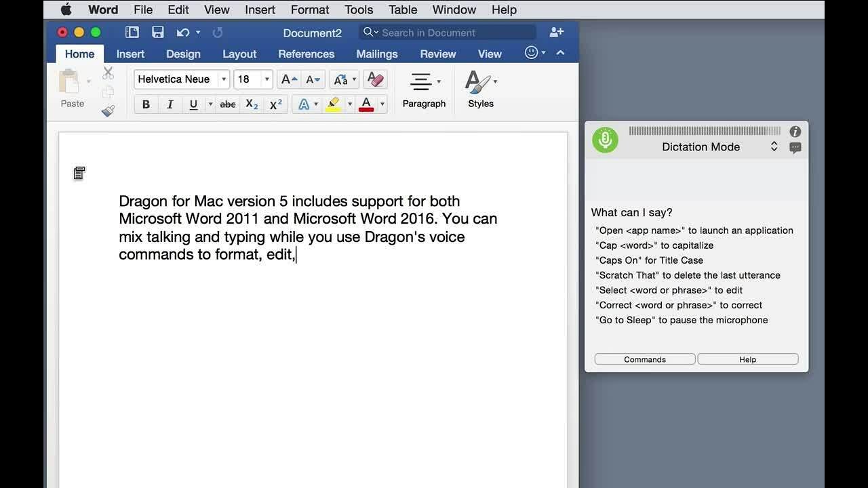Click the Dragon info icon
The height and width of the screenshot is (488, 868).
tap(795, 131)
